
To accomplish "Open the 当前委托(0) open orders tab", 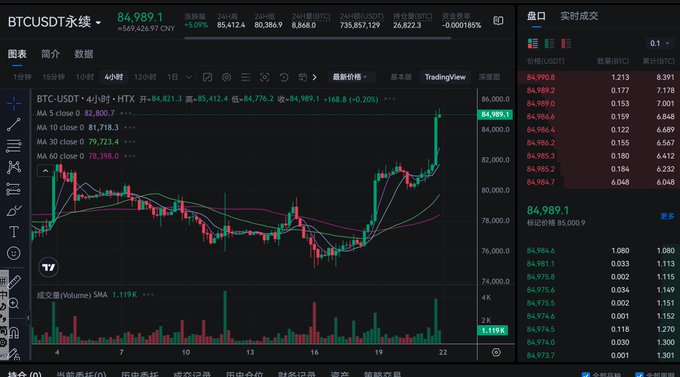I will click(x=81, y=374).
